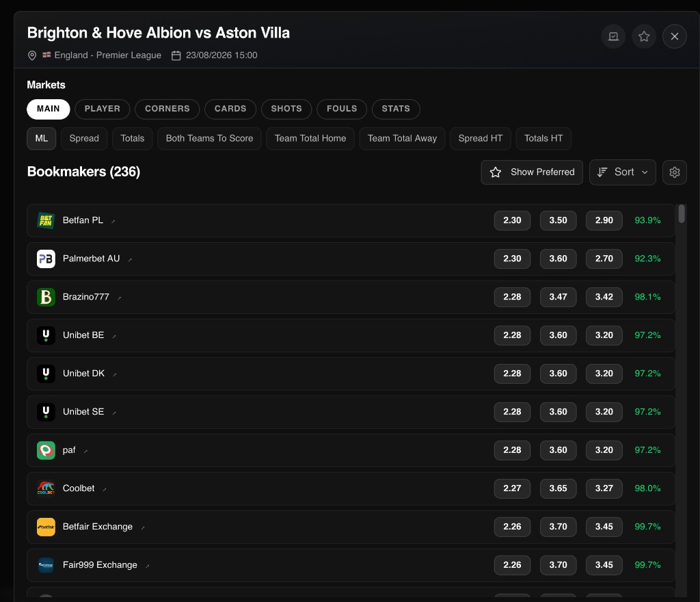Viewport: 700px width, 602px height.
Task: Select Team Total Home market
Action: 310,138
